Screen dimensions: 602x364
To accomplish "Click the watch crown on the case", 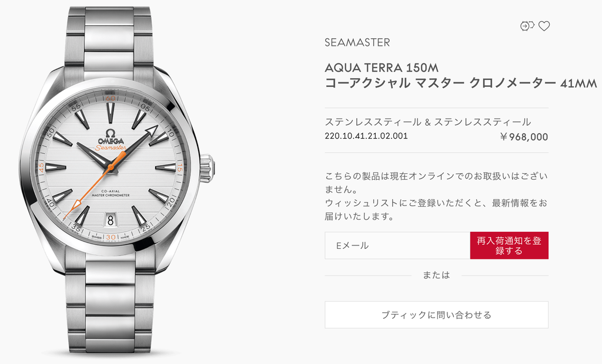I will tap(208, 168).
